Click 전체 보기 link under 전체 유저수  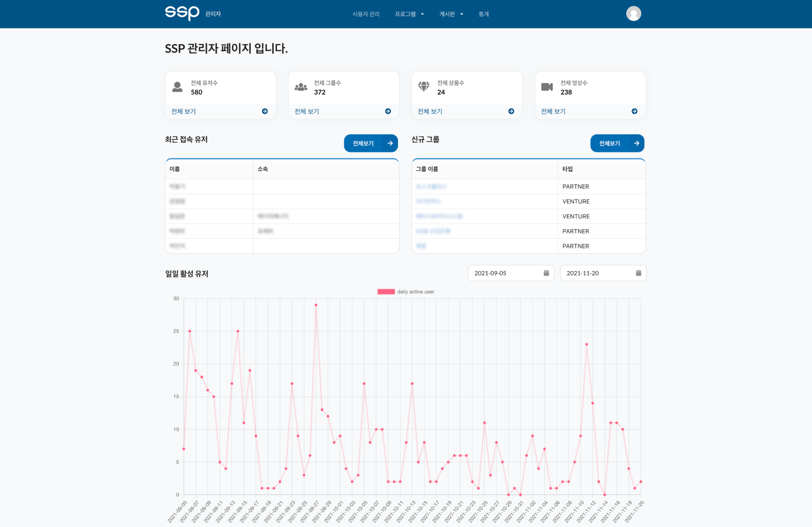point(184,112)
